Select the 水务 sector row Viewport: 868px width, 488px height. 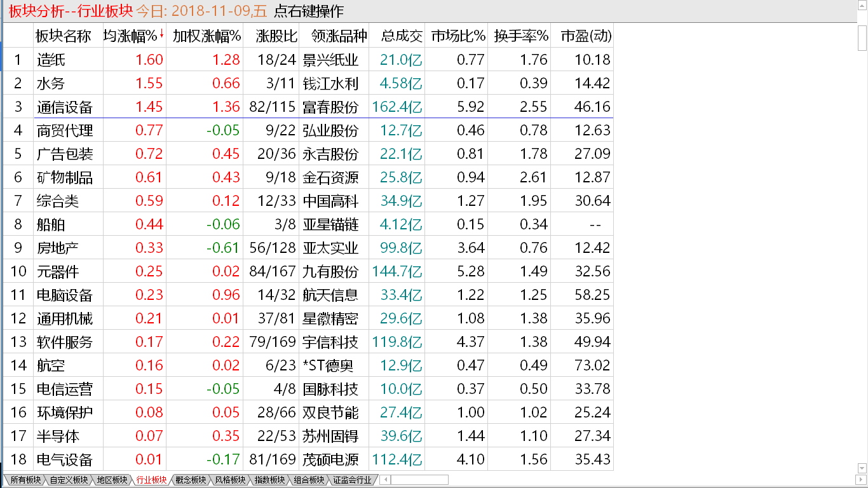[x=308, y=84]
